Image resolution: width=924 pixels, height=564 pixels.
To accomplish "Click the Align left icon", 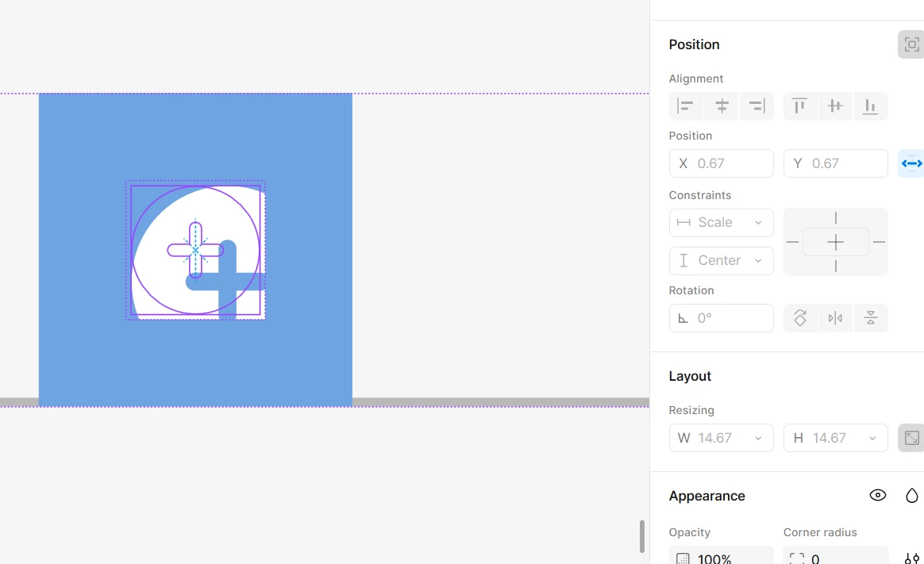I will pos(685,106).
